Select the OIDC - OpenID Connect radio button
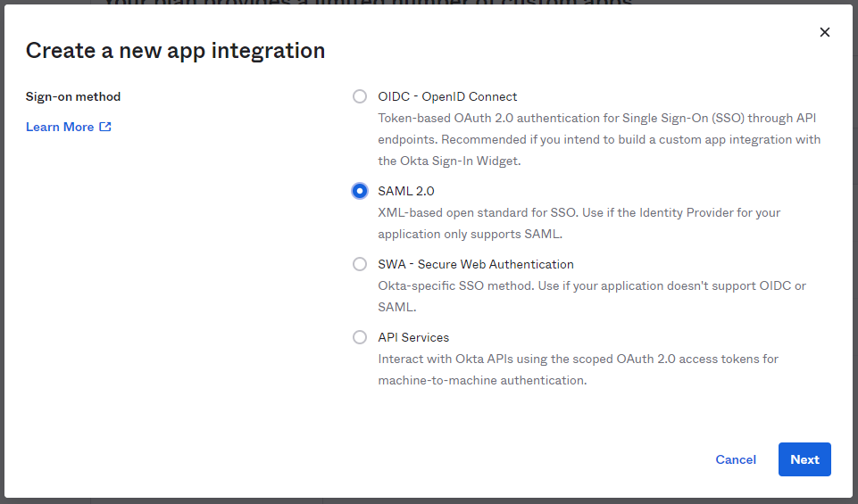The image size is (858, 504). (x=360, y=96)
